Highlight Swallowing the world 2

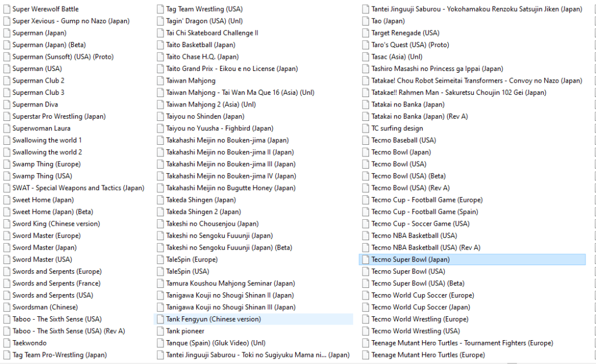tap(47, 152)
